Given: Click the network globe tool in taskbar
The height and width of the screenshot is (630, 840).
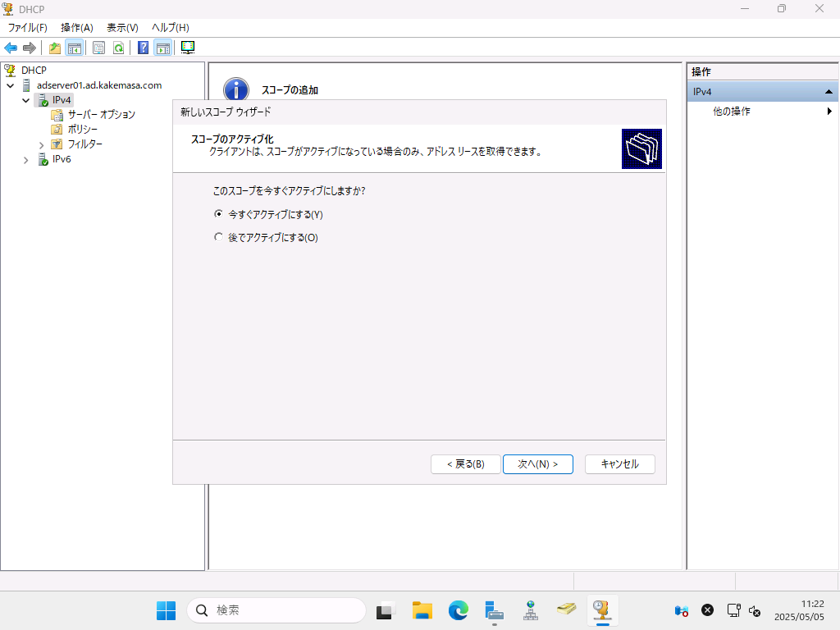Looking at the screenshot, I should 531,610.
